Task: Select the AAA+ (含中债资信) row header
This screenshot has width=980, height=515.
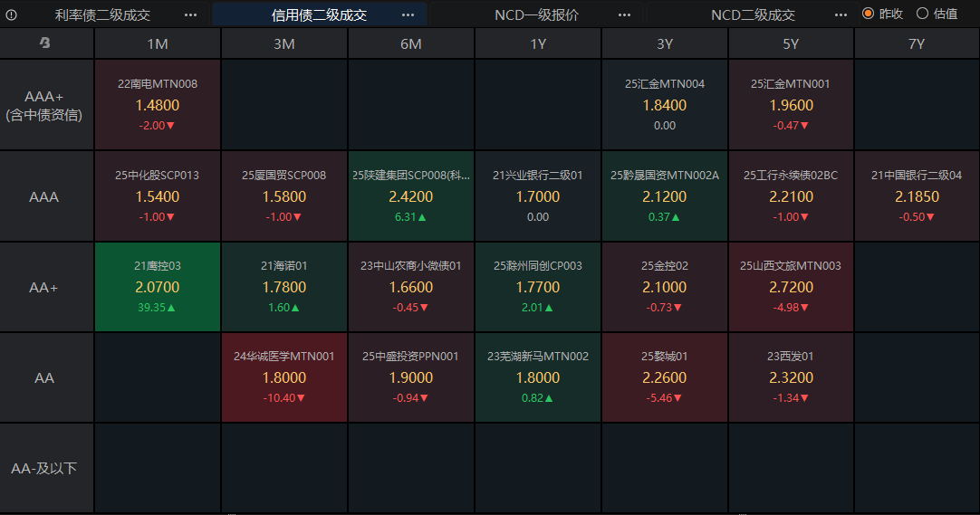Action: [47, 105]
